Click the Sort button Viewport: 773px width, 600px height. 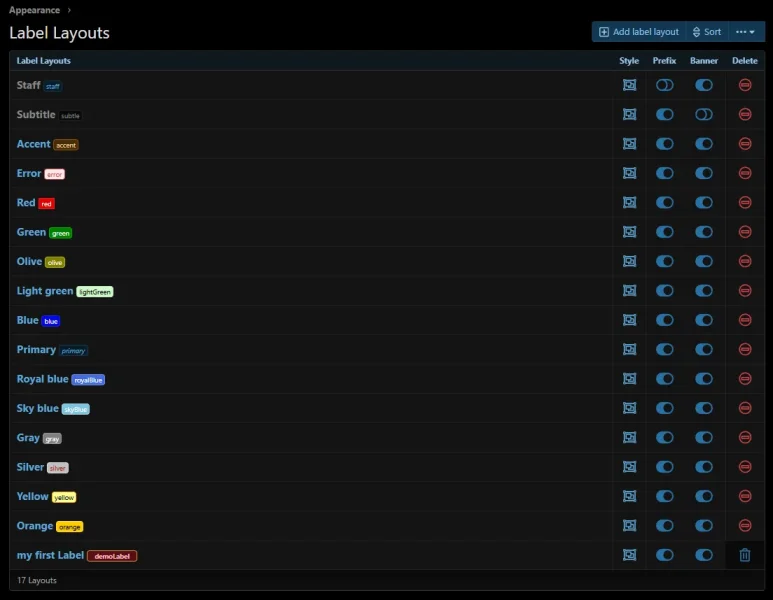(x=707, y=32)
